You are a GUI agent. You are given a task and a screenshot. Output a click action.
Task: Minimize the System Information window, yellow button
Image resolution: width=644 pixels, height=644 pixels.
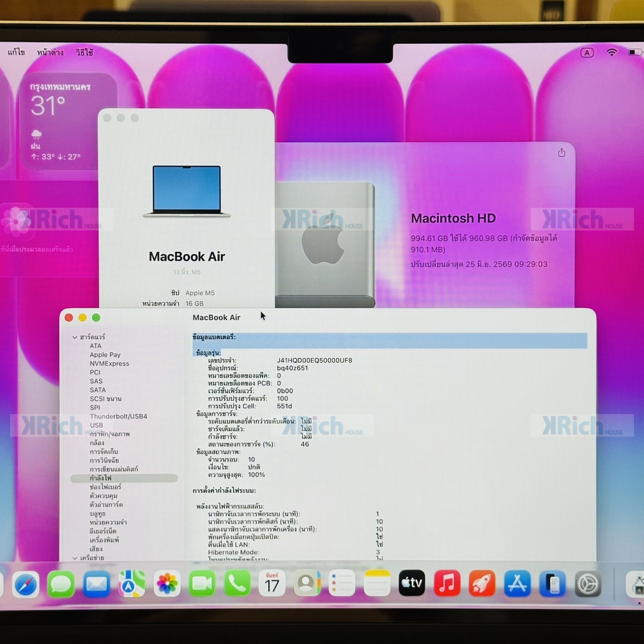click(x=83, y=317)
